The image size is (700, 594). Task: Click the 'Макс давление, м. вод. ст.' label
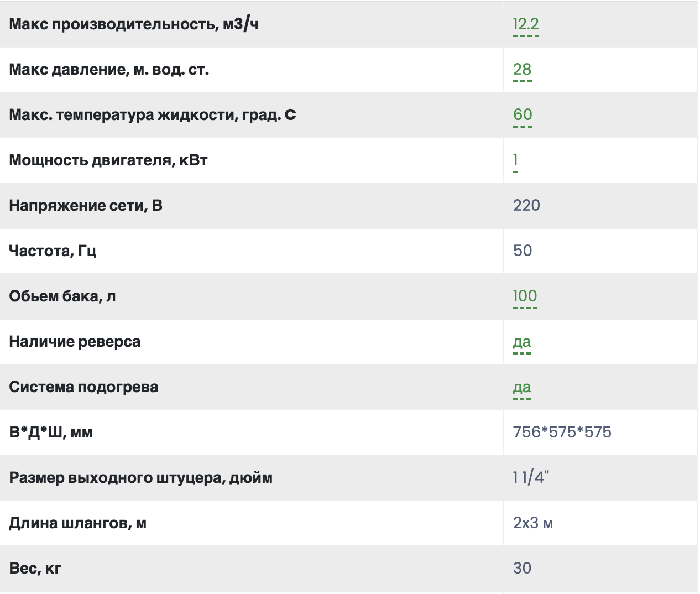coord(109,70)
